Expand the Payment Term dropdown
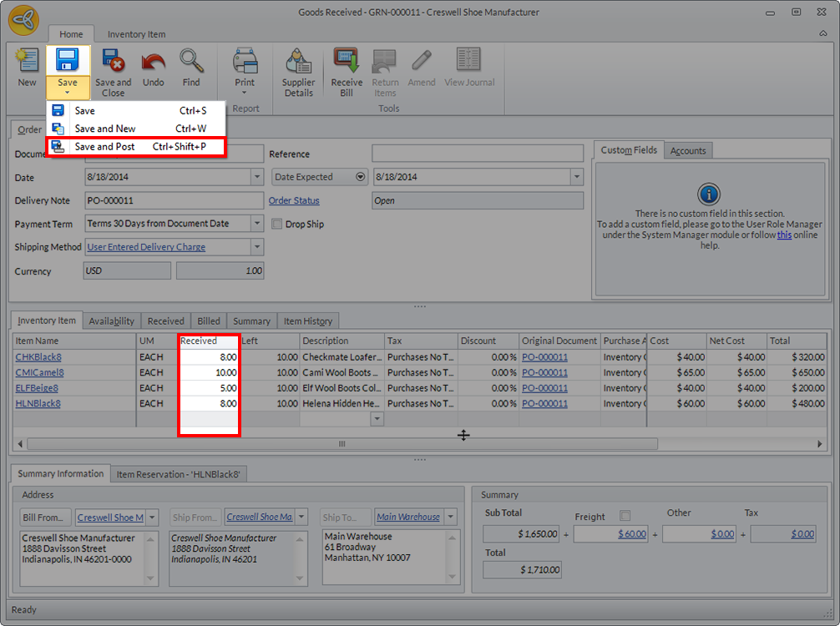840x626 pixels. point(256,224)
